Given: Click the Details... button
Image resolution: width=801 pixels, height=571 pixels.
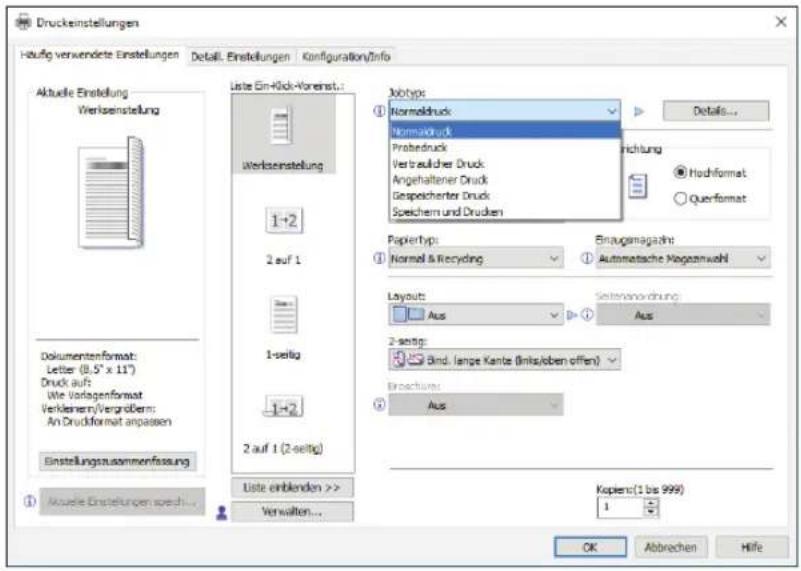Looking at the screenshot, I should 716,111.
